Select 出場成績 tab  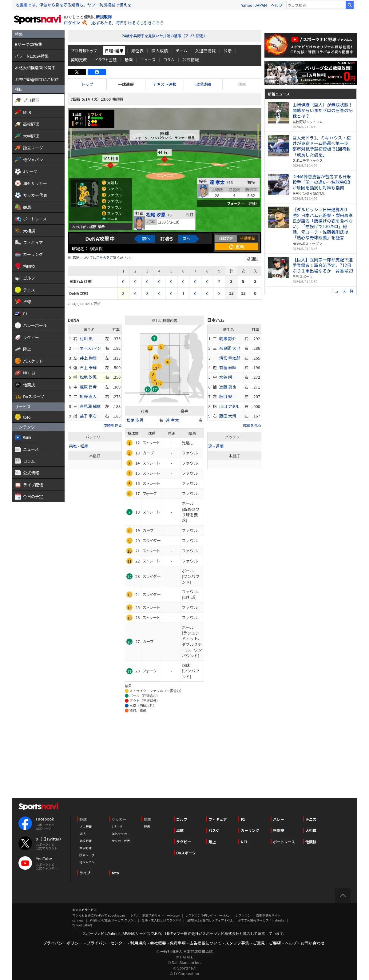[203, 84]
